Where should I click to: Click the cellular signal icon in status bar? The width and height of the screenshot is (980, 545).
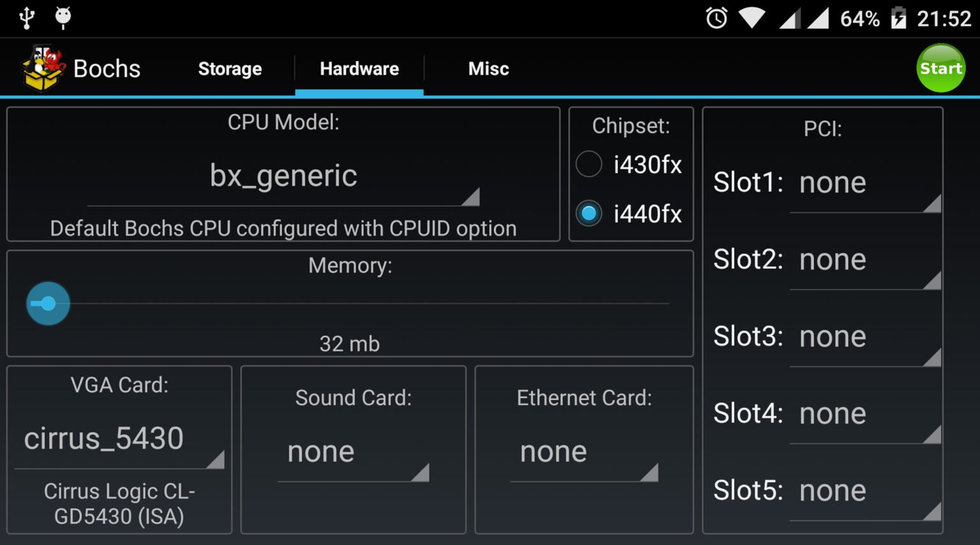(x=791, y=18)
